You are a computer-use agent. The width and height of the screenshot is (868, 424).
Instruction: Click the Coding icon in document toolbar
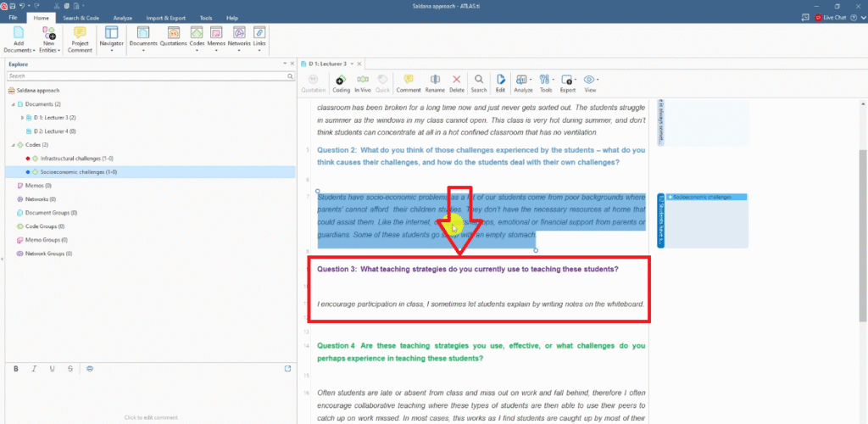[341, 82]
